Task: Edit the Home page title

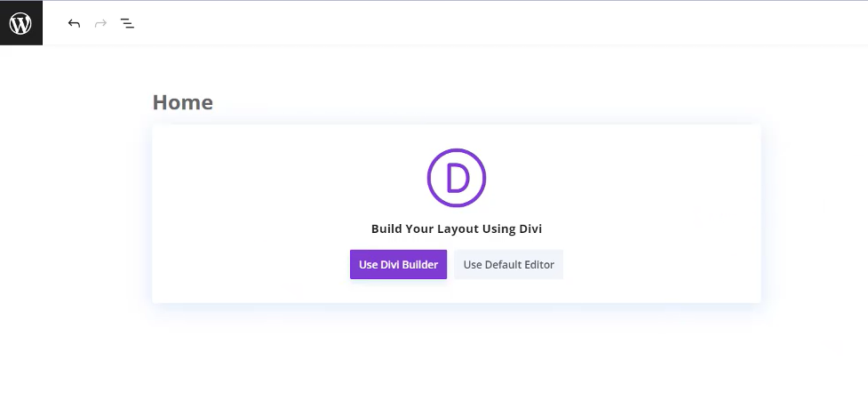Action: (x=183, y=102)
